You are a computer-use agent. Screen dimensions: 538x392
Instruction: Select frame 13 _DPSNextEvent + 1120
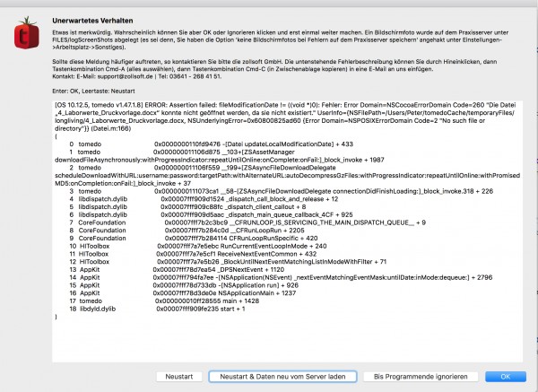pos(177,269)
